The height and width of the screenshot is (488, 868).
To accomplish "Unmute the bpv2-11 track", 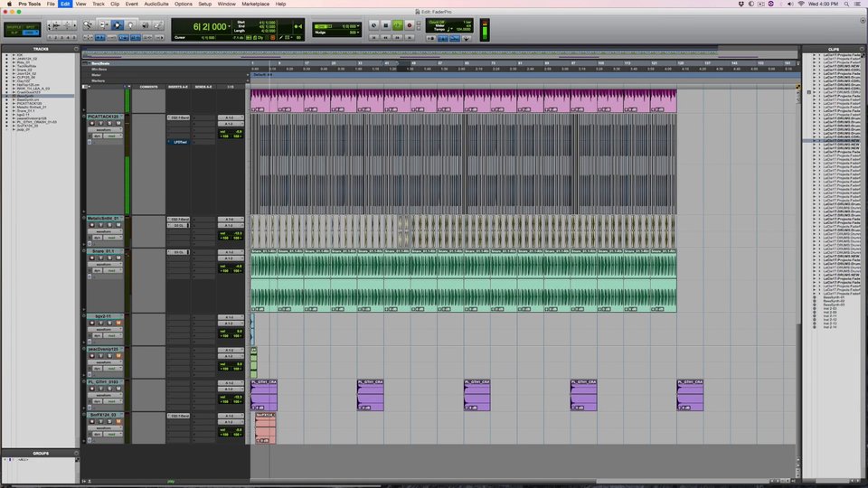I will click(118, 324).
